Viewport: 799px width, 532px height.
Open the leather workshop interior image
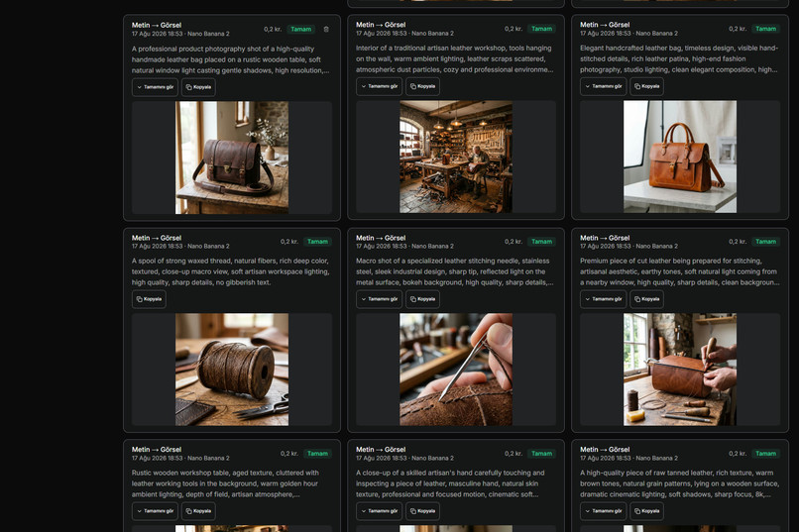(x=456, y=157)
